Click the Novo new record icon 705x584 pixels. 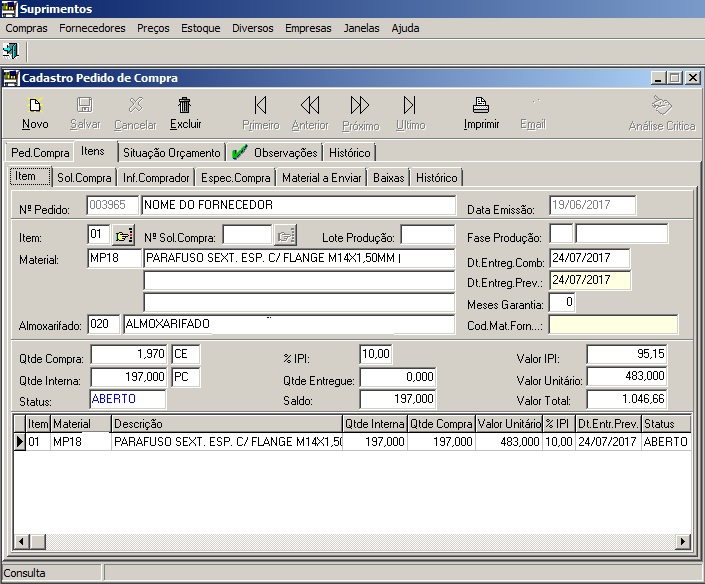(x=35, y=105)
